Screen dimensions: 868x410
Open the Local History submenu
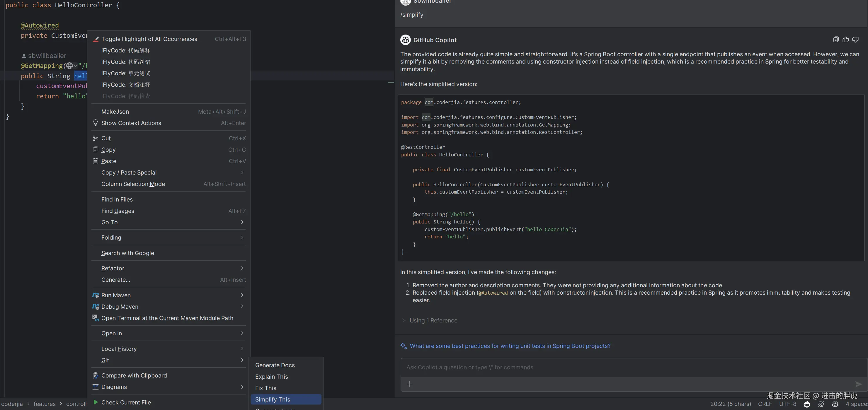click(x=169, y=349)
